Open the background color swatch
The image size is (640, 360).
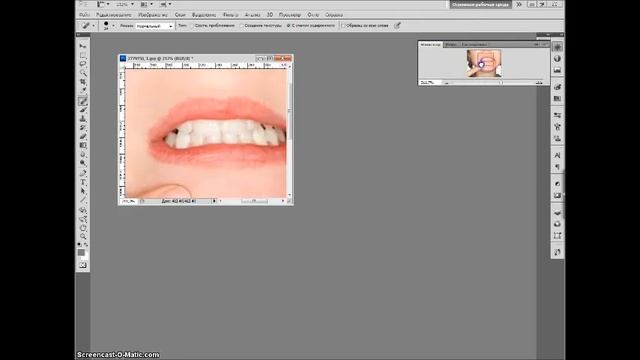(86, 257)
